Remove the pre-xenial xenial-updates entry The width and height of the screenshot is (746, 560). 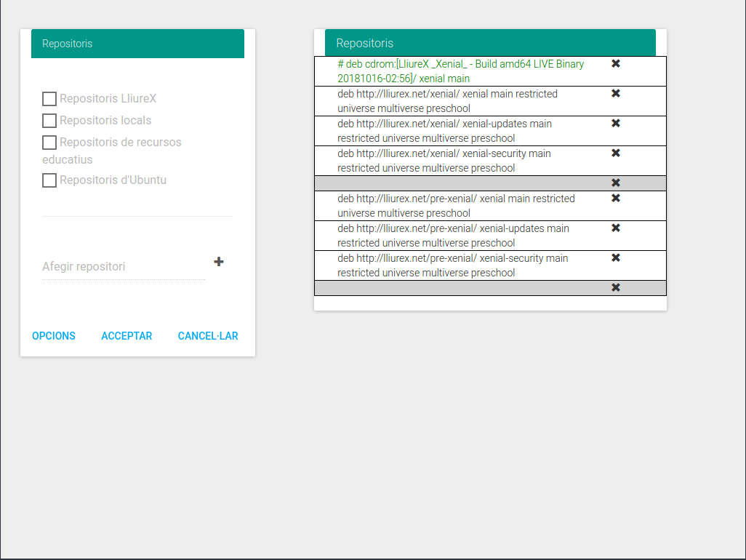[x=615, y=228]
